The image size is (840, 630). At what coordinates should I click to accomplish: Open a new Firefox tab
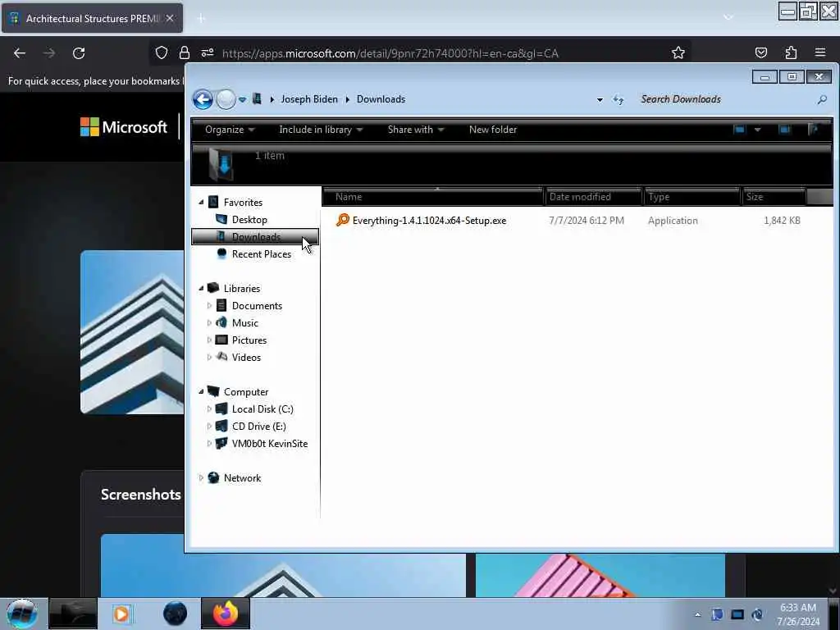202,19
